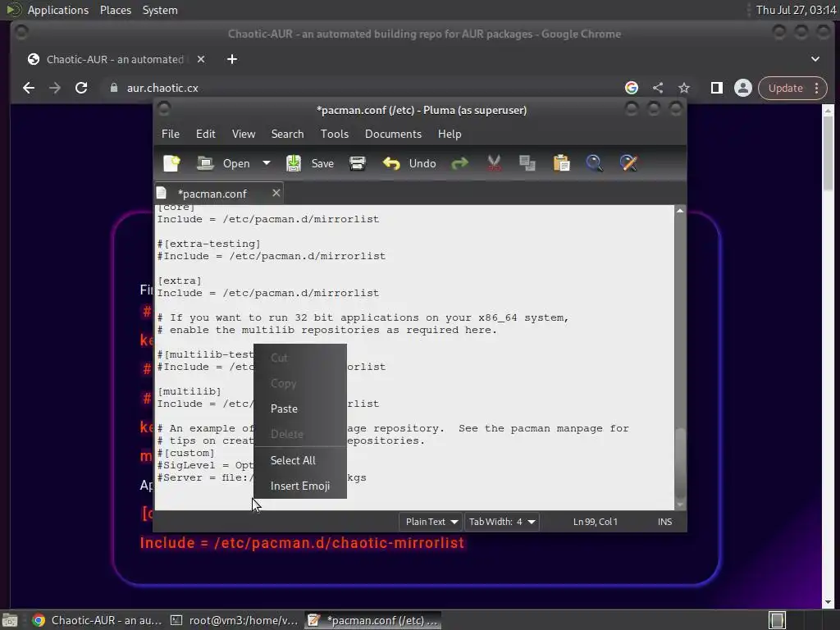Open the System menu in top panel
This screenshot has width=840, height=630.
pos(160,10)
